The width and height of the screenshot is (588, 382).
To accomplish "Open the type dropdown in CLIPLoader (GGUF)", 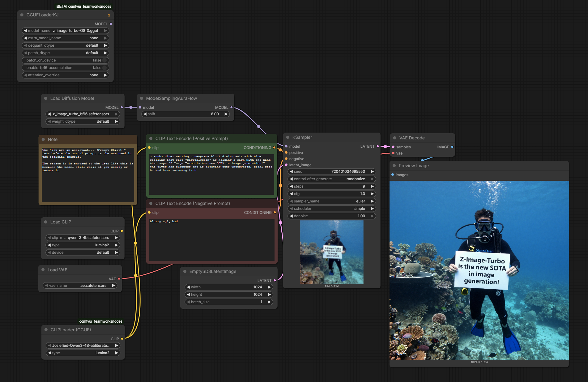I will click(x=83, y=353).
